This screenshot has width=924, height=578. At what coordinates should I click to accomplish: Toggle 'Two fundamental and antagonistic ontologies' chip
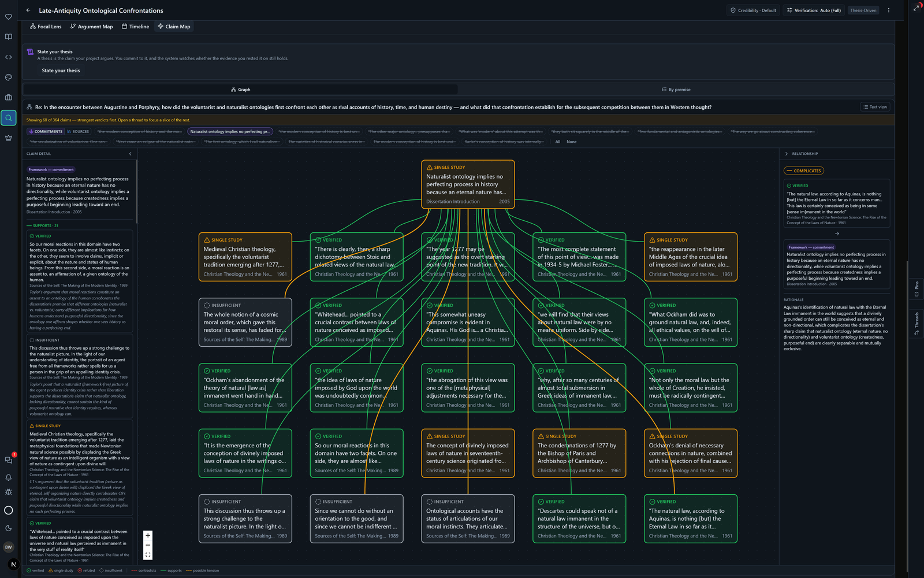679,132
